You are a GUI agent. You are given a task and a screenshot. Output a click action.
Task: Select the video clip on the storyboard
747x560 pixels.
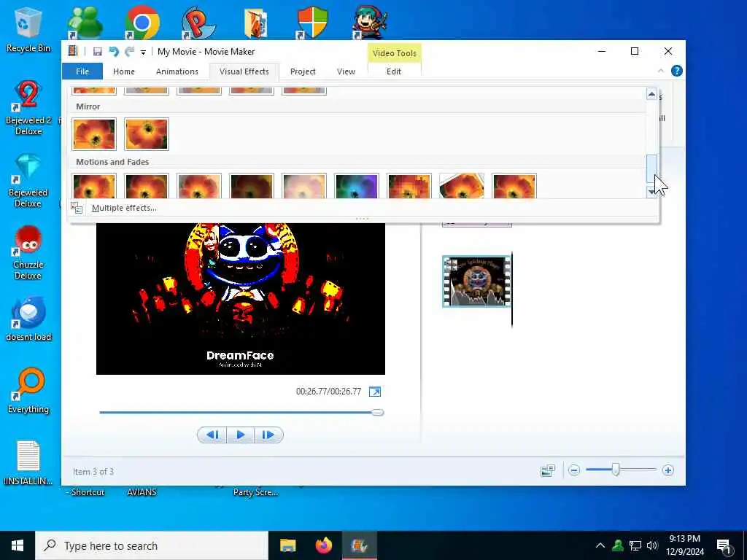coord(477,281)
